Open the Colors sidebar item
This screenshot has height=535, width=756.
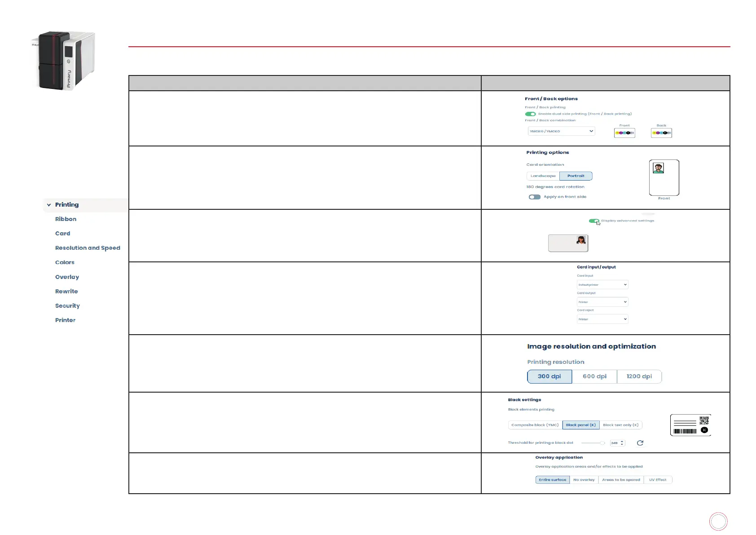pyautogui.click(x=65, y=262)
